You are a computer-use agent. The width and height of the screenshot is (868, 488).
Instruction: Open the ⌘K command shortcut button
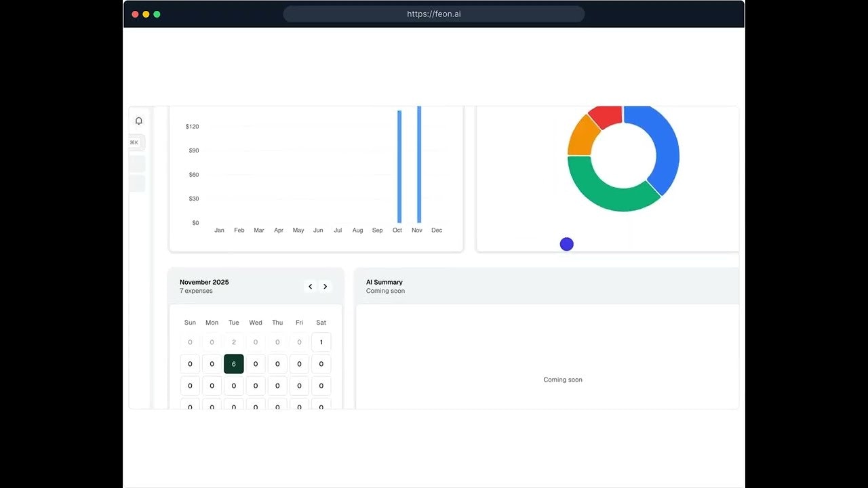(x=136, y=142)
